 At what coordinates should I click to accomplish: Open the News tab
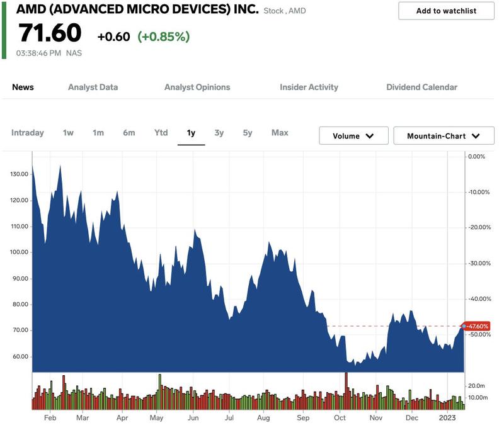point(23,87)
